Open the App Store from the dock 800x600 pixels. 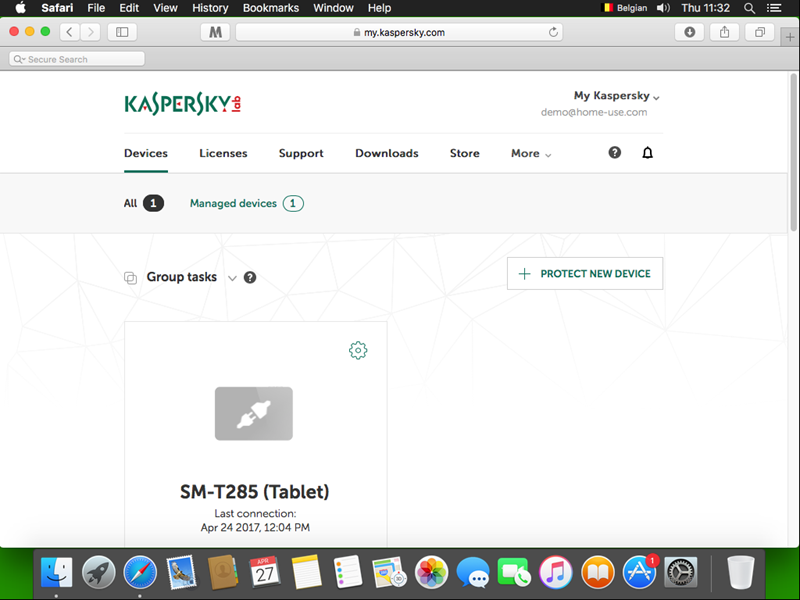point(639,573)
